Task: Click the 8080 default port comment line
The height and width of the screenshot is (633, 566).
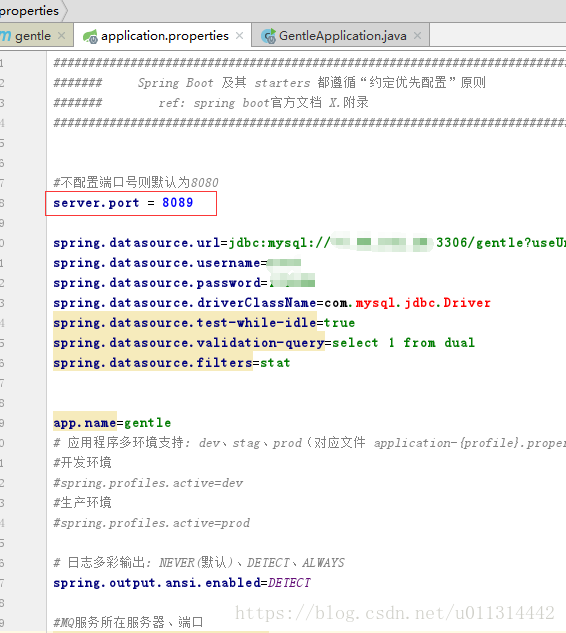Action: pyautogui.click(x=136, y=182)
